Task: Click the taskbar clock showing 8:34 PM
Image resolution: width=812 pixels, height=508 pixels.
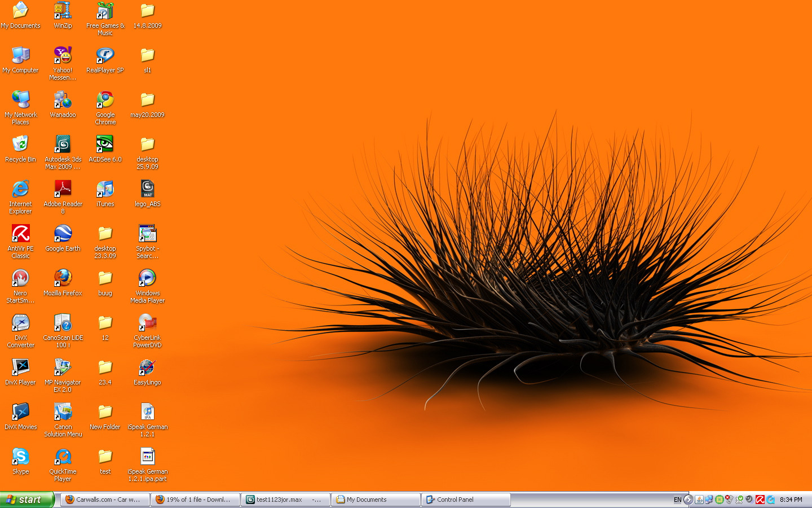Action: 791,500
